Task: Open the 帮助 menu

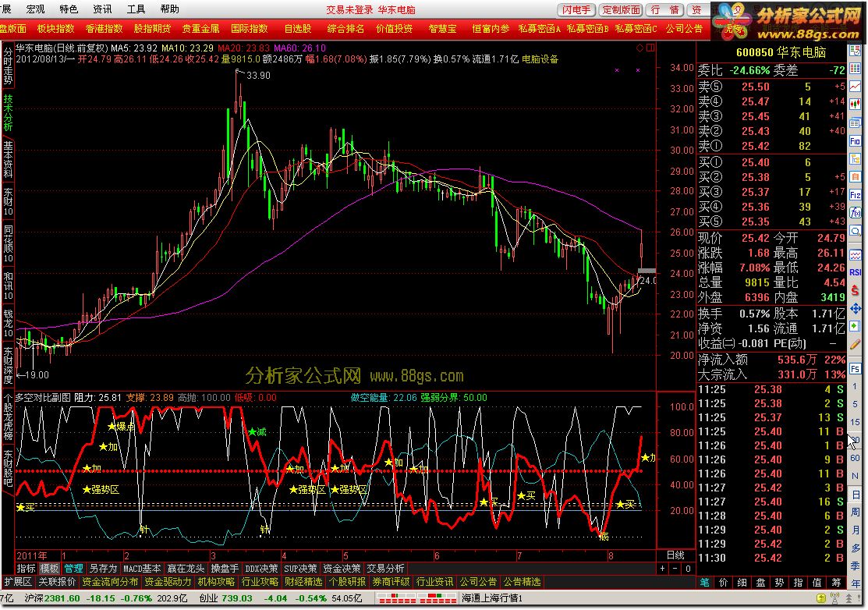Action: 169,9
